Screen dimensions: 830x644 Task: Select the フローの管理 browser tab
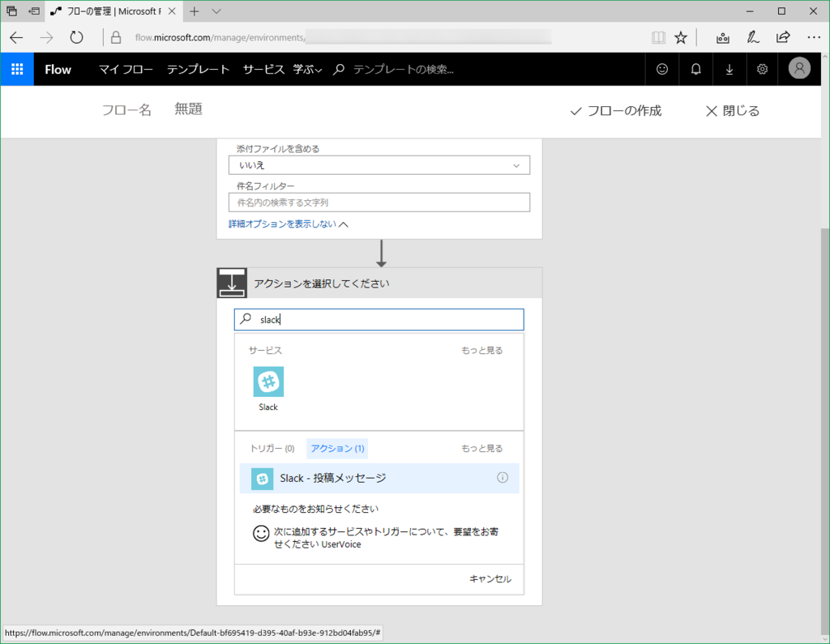pos(113,11)
